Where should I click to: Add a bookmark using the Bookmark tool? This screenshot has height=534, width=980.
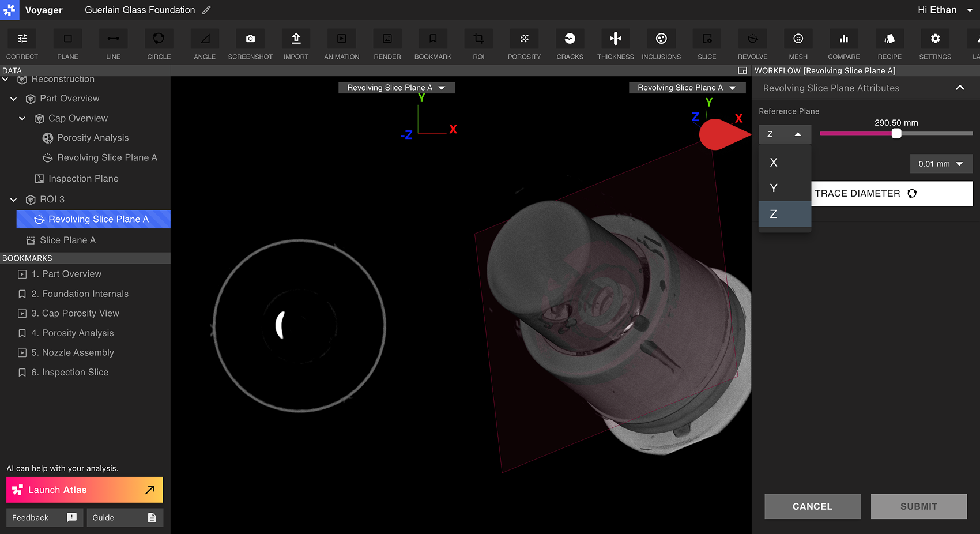(x=433, y=45)
